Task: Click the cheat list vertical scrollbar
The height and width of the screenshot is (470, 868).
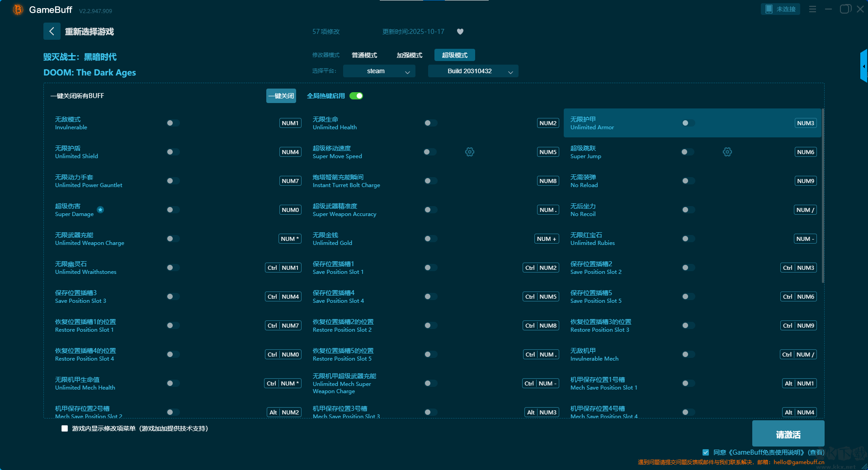Action: point(823,195)
